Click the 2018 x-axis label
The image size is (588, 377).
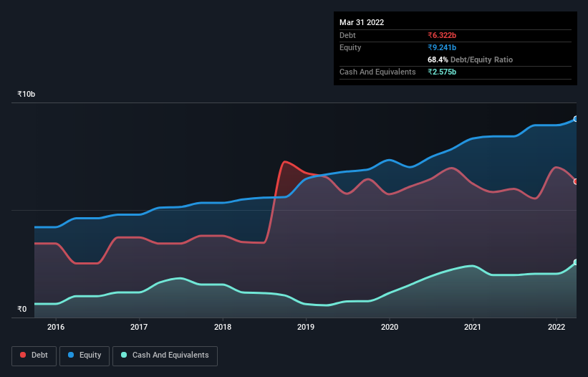[x=223, y=327]
